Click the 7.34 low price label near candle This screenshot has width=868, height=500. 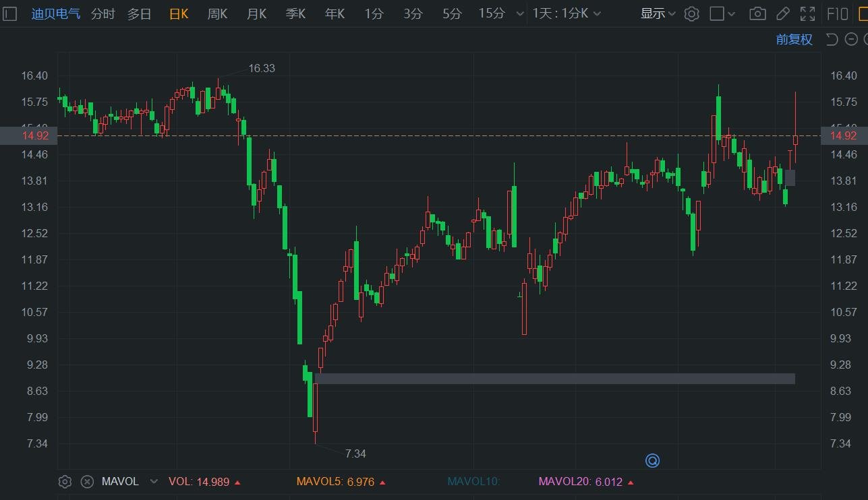coord(355,454)
